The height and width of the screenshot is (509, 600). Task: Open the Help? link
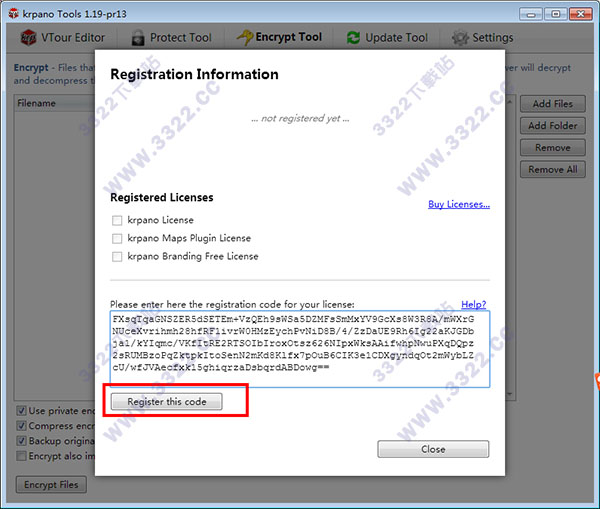(x=473, y=304)
